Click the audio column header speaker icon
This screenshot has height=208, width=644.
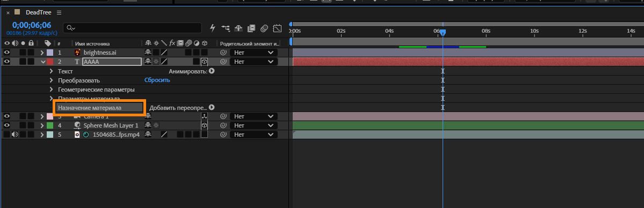15,43
